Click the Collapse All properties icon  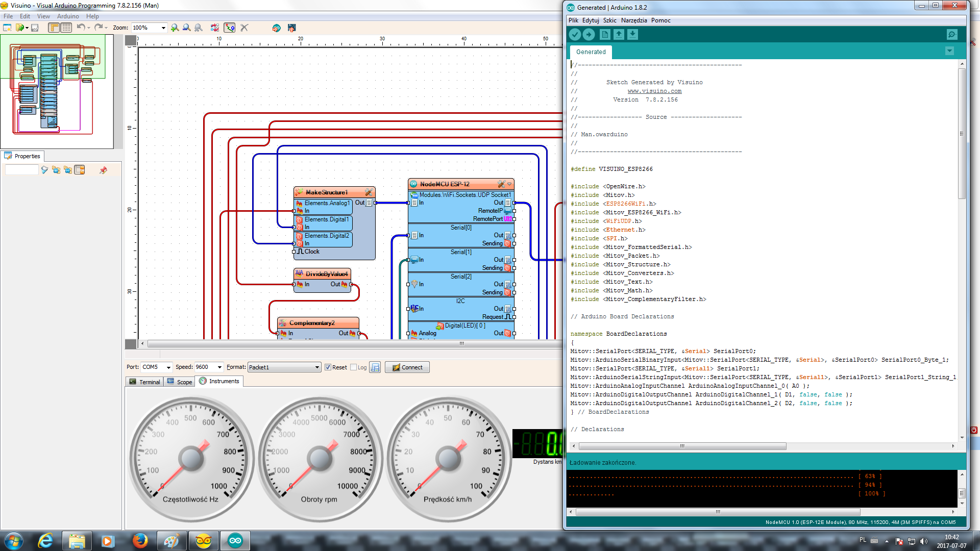[68, 170]
